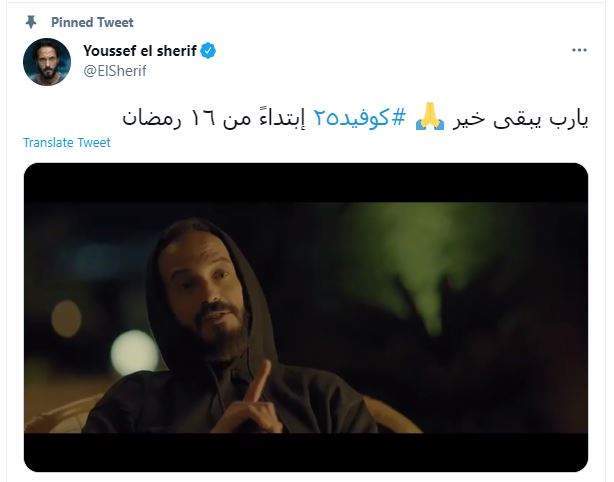This screenshot has height=482, width=614.
Task: Click the pin icon beside Pinned Tweet
Action: [31, 22]
